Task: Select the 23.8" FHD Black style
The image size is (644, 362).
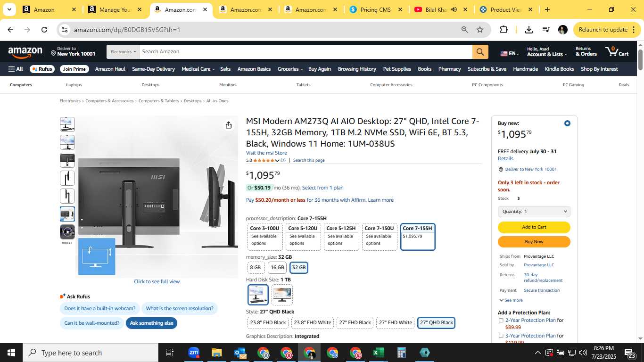Action: (x=268, y=323)
